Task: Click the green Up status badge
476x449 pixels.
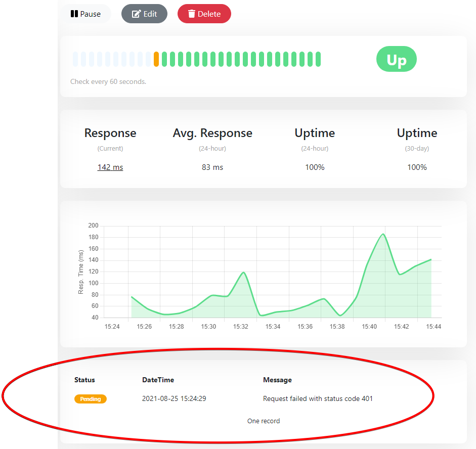Action: point(397,59)
